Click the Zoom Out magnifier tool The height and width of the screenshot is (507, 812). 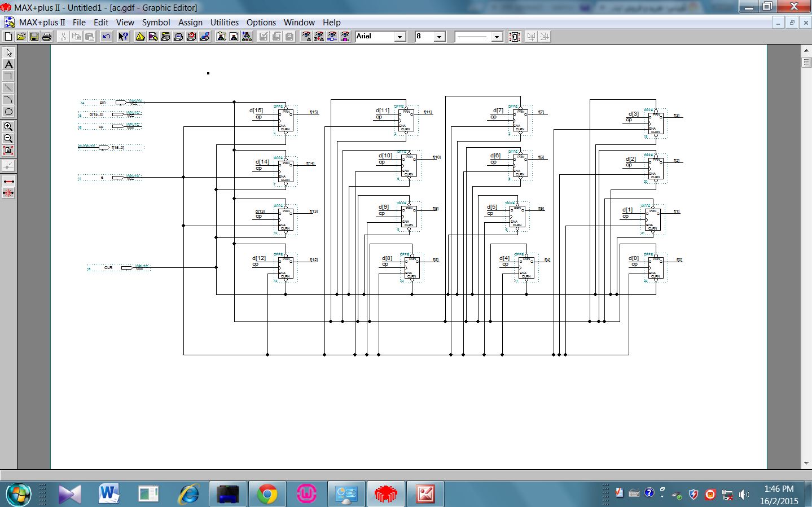point(8,139)
